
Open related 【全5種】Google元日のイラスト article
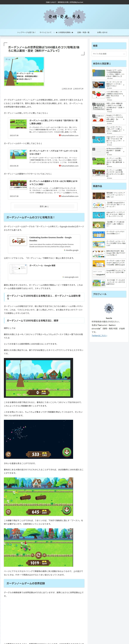[x=109, y=206]
